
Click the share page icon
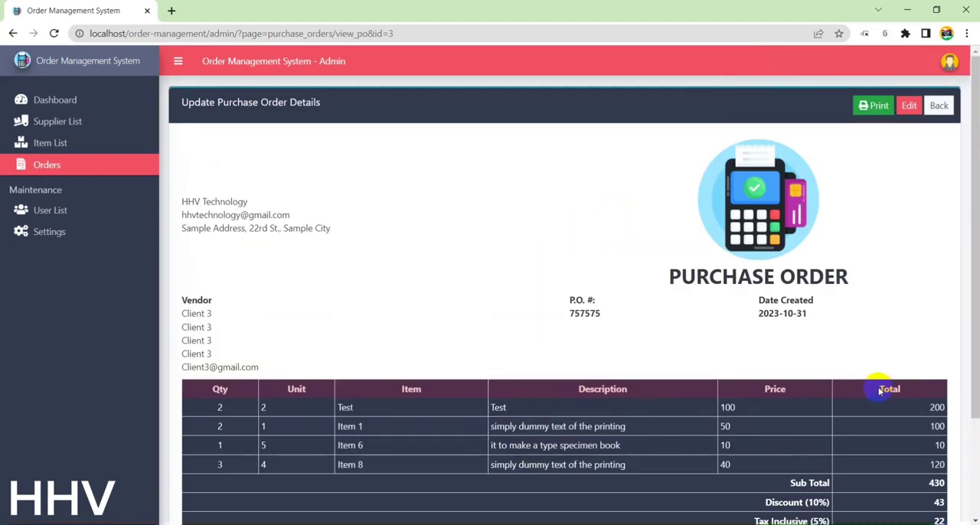(x=818, y=34)
